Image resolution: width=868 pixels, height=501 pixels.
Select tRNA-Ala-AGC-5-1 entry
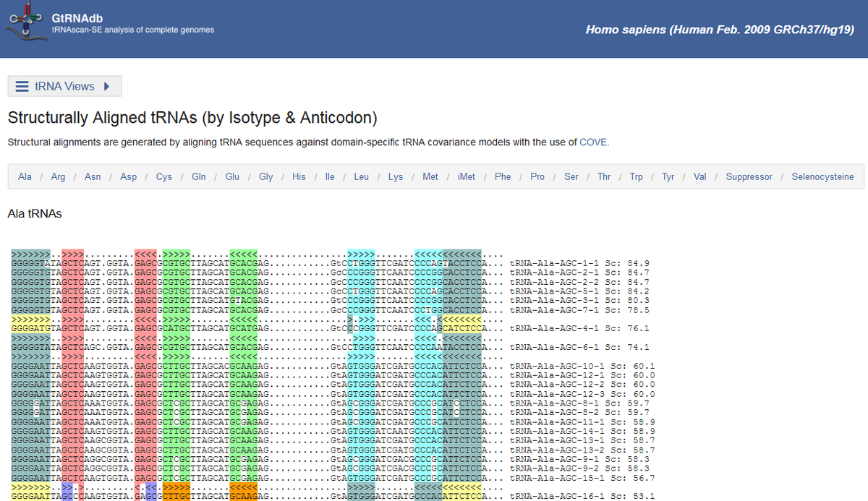[x=555, y=291]
